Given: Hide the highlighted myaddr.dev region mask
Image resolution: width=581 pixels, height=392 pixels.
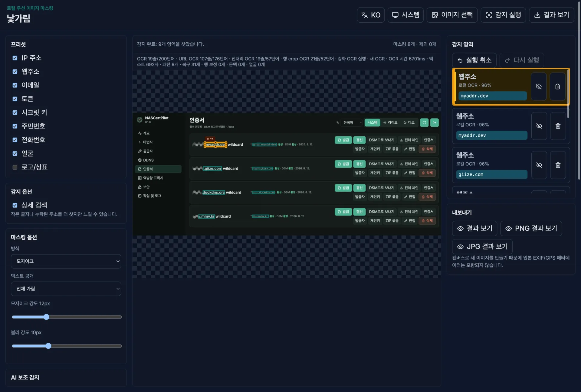Looking at the screenshot, I should (539, 86).
